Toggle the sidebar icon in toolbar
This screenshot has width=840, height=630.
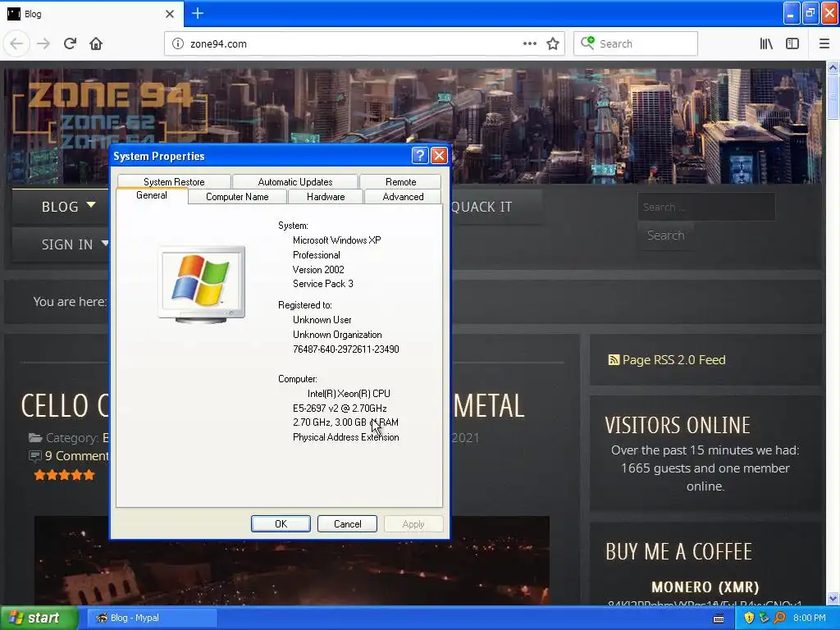[792, 44]
